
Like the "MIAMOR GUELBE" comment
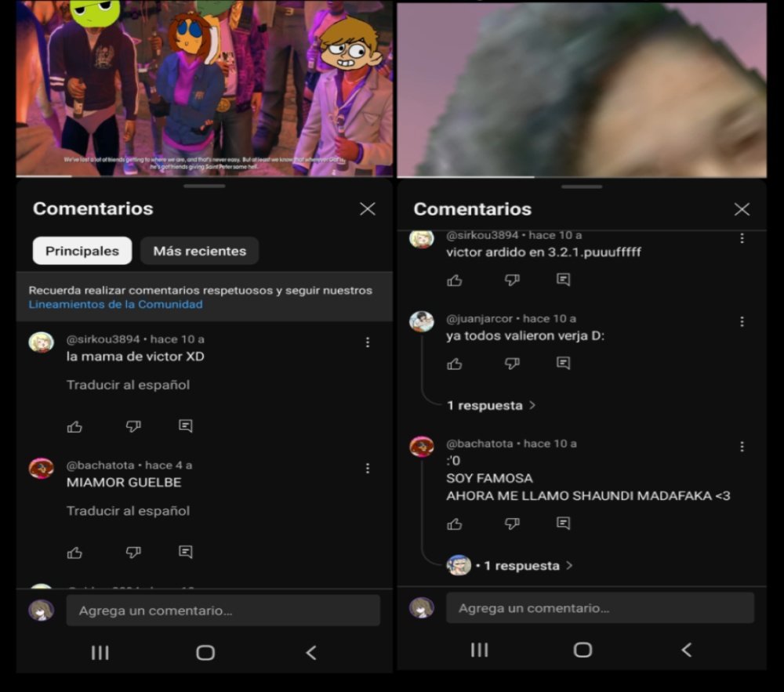pos(74,552)
